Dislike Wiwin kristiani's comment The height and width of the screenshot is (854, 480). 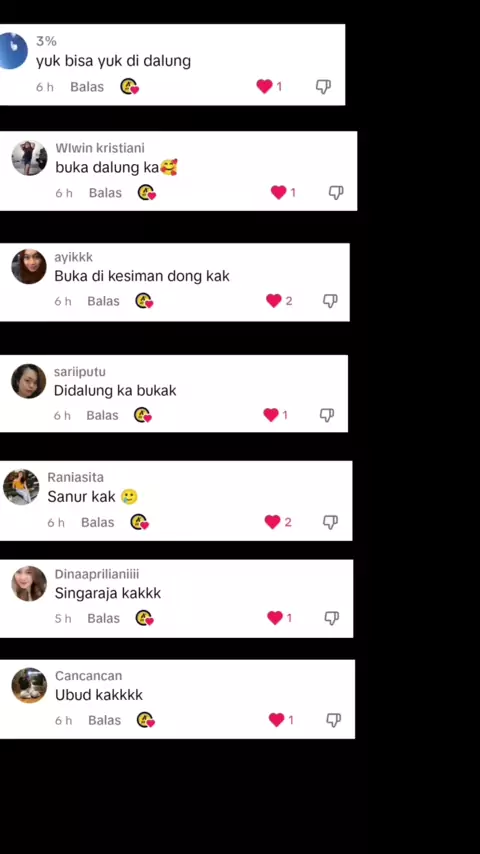[336, 192]
